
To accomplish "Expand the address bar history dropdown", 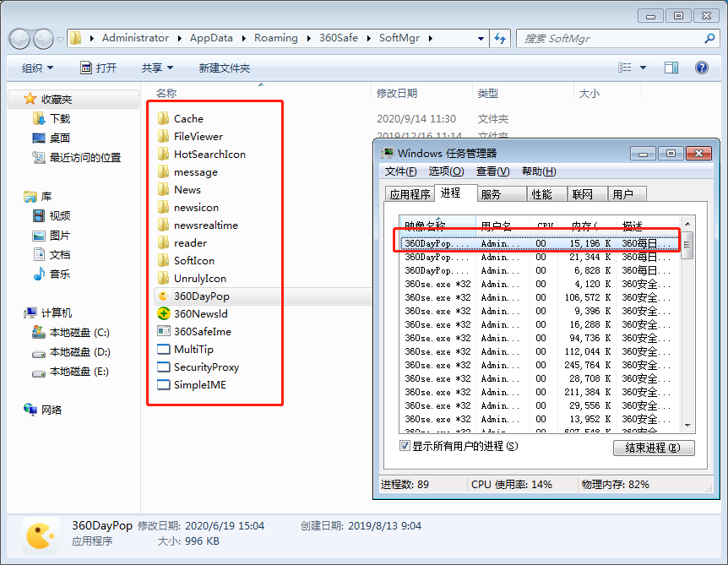I will [481, 39].
